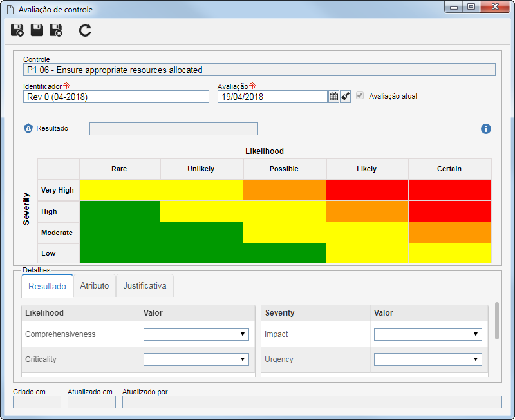Click the Likelihood table column header

(x=81, y=313)
